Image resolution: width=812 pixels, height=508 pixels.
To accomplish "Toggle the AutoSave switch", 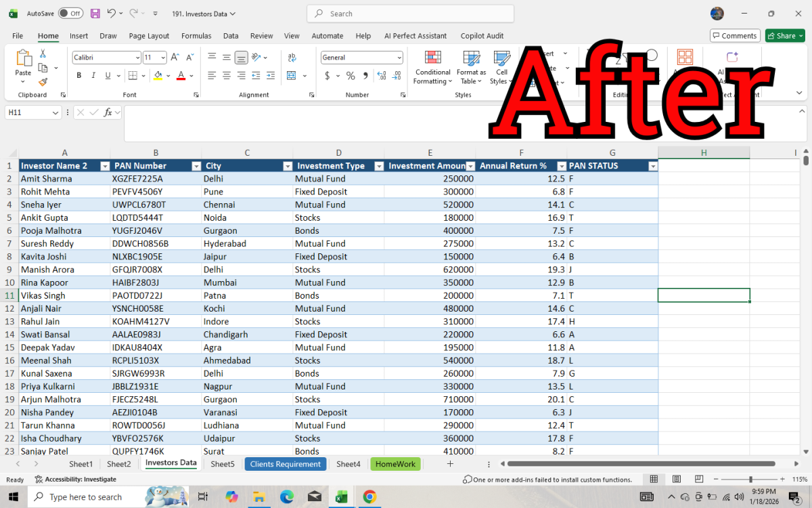I will [70, 14].
